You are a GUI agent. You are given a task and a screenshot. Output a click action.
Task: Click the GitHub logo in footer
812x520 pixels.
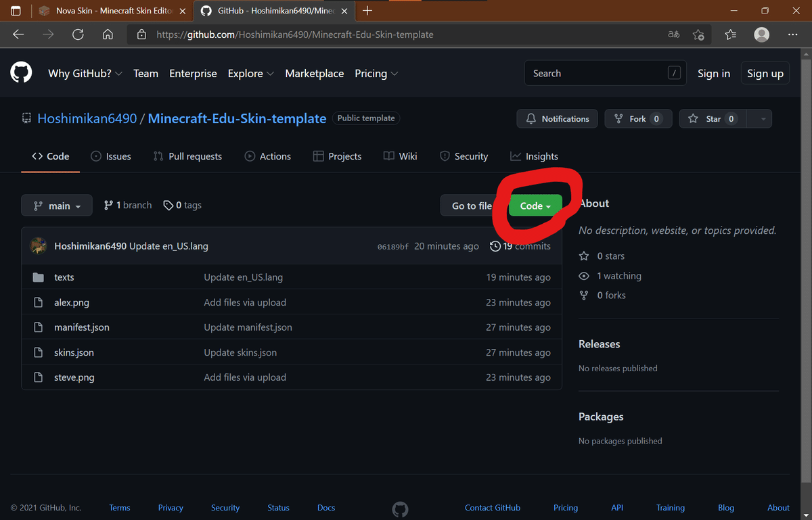point(401,509)
